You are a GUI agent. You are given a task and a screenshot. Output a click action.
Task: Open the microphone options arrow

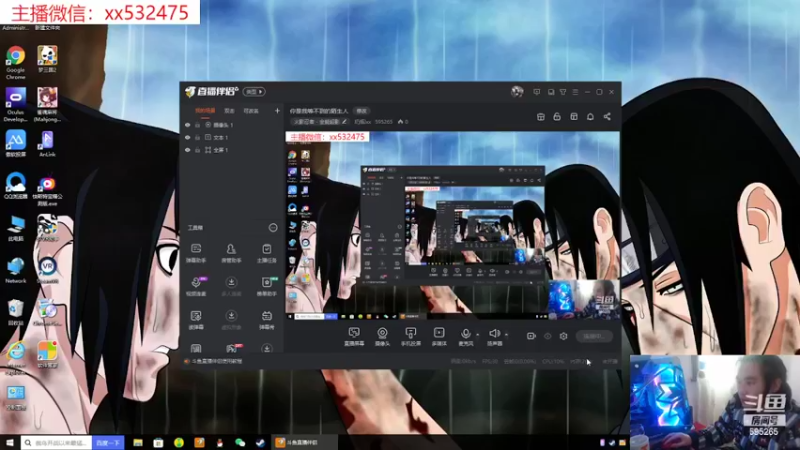[478, 335]
